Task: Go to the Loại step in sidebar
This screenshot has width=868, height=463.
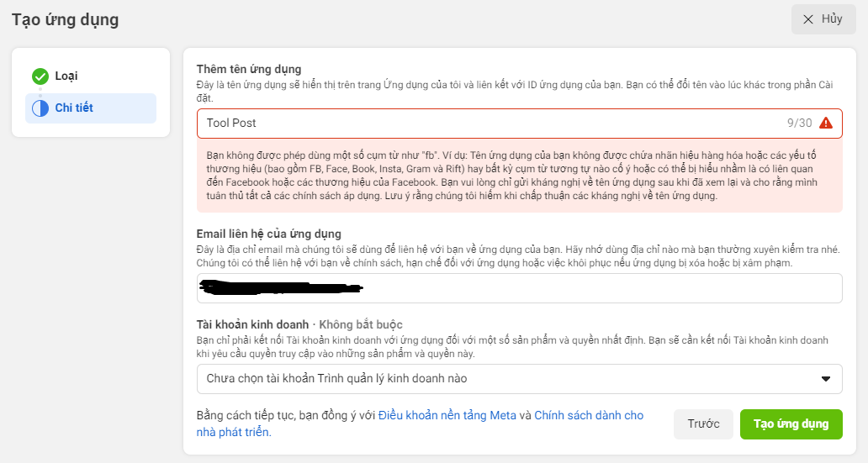Action: coord(67,76)
